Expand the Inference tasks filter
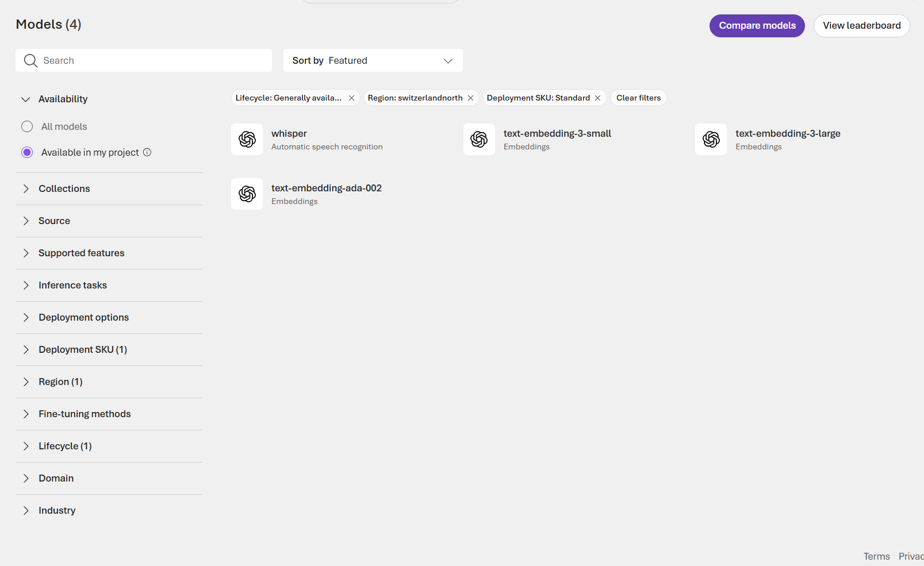The width and height of the screenshot is (924, 566). tap(109, 286)
